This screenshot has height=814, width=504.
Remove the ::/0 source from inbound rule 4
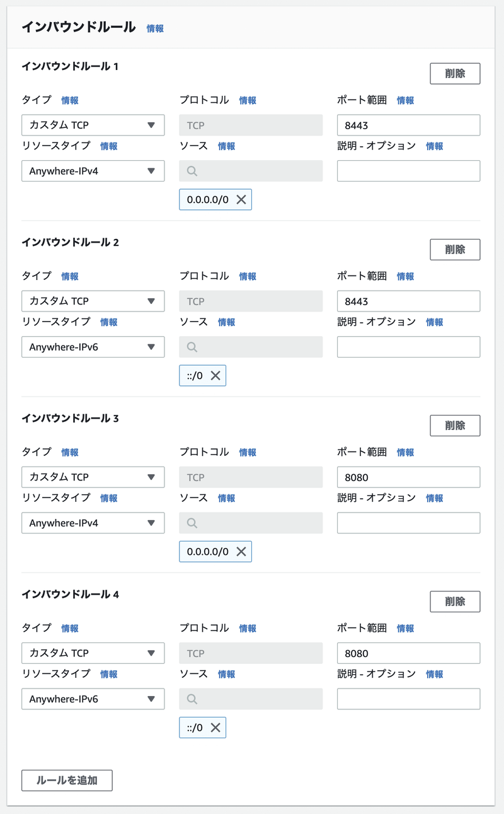click(x=215, y=728)
